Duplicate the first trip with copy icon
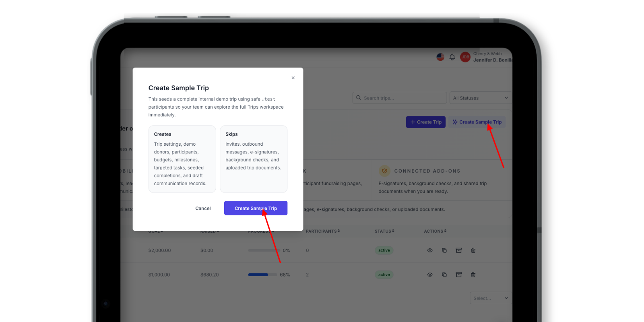644x322 pixels. coord(444,250)
